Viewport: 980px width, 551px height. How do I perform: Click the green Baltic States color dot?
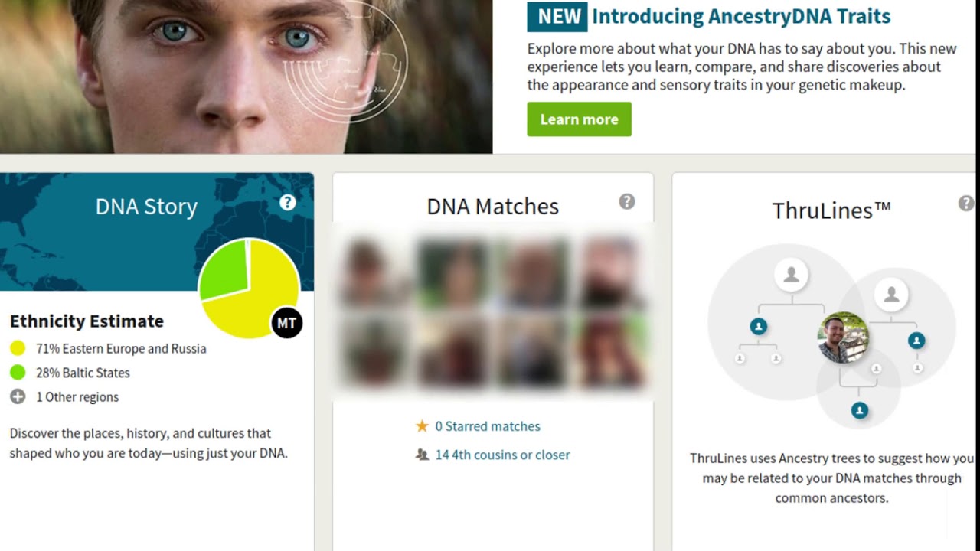point(18,373)
